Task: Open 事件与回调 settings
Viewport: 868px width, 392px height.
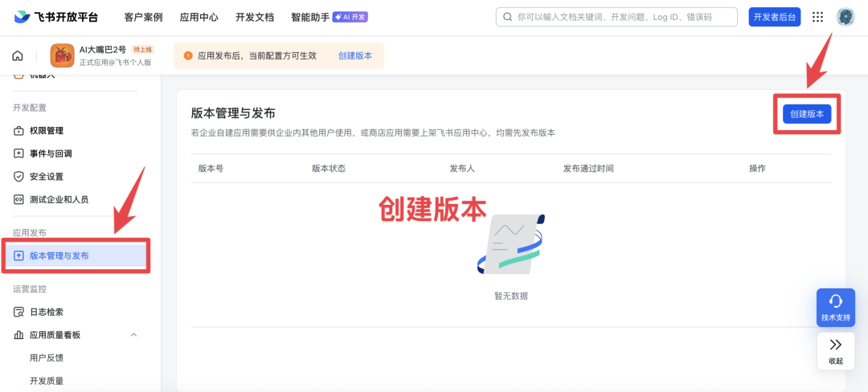Action: coord(50,153)
